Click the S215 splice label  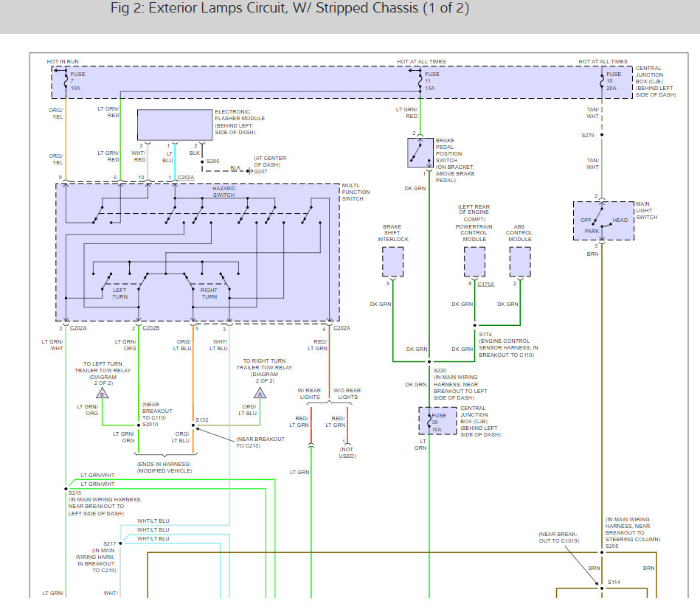pyautogui.click(x=75, y=493)
